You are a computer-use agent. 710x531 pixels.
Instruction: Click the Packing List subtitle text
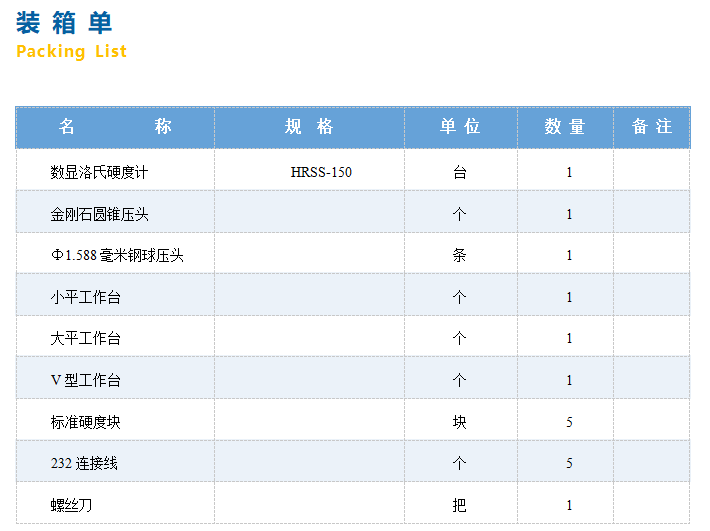pos(71,51)
